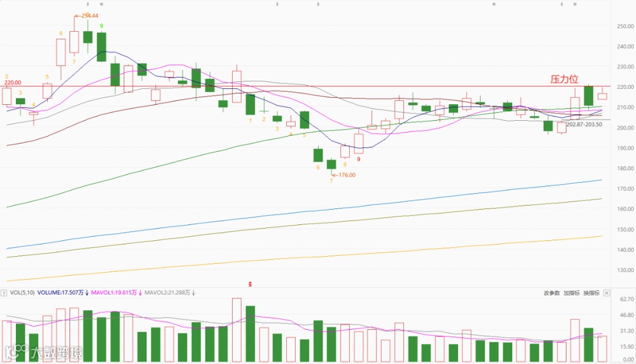Click 加指标 to add an indicator
Viewport: 636px width, 364px height.
(571, 293)
